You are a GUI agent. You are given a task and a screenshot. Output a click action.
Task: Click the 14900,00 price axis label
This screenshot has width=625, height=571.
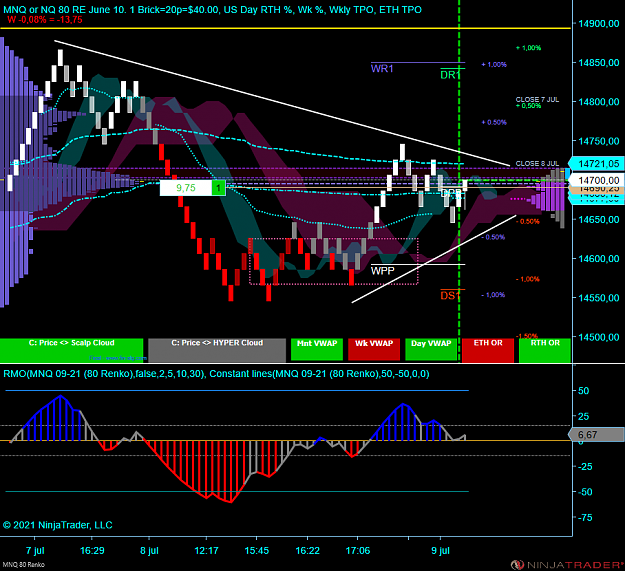[599, 24]
